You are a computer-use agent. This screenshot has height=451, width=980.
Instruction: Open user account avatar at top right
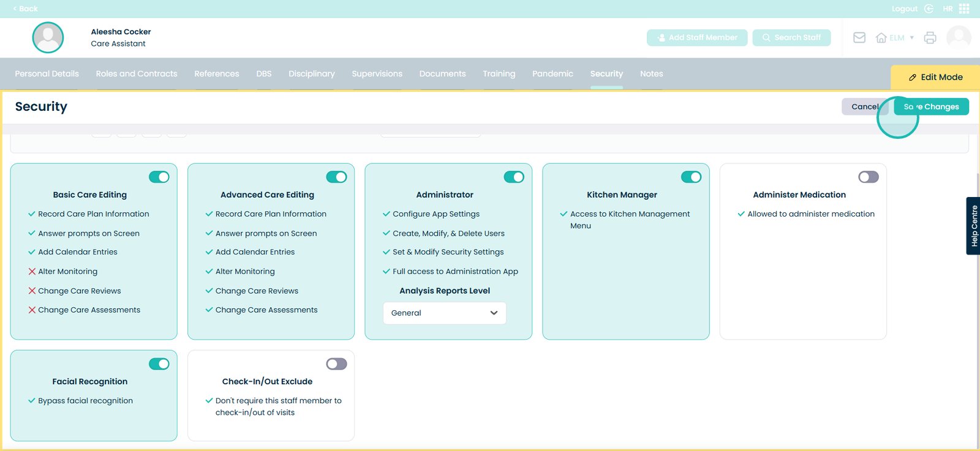pos(959,38)
